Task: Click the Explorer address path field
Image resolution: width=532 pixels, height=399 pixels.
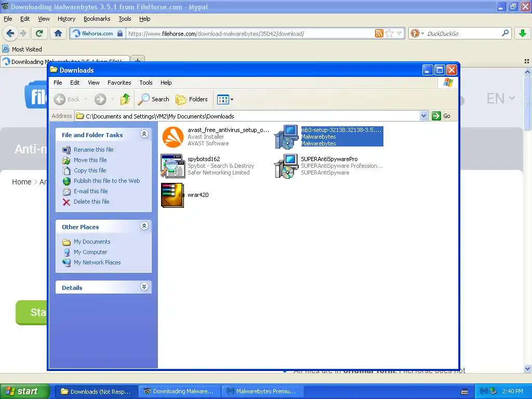Action: [247, 116]
